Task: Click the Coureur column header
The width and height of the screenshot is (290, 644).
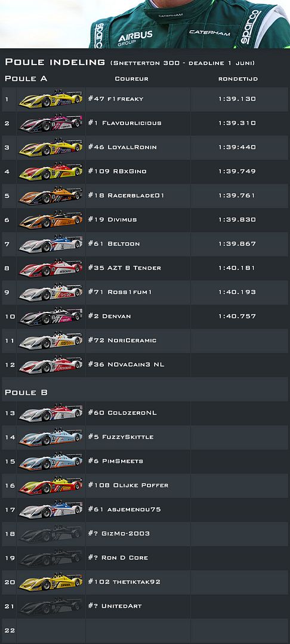Action: click(x=131, y=79)
